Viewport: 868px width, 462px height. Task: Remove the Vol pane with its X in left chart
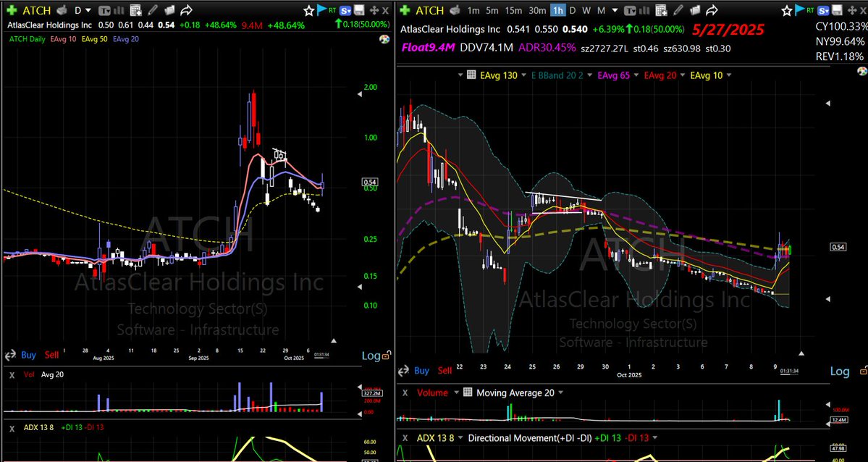tap(12, 374)
